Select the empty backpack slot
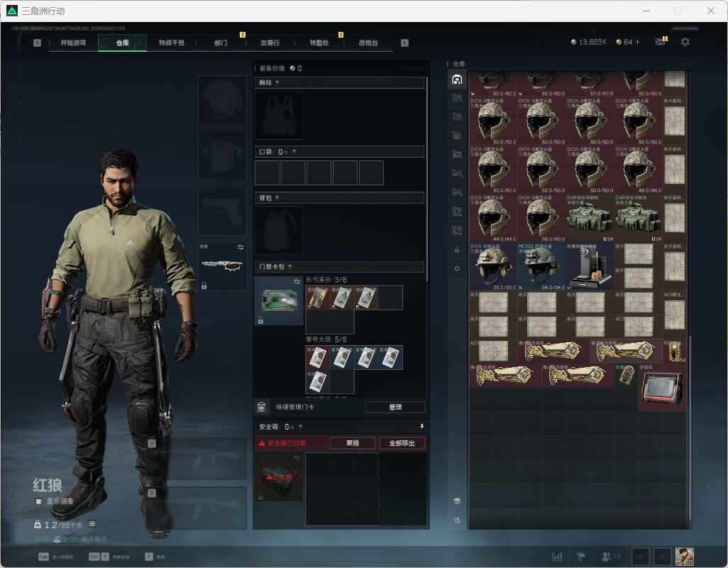Image resolution: width=728 pixels, height=568 pixels. (x=279, y=230)
